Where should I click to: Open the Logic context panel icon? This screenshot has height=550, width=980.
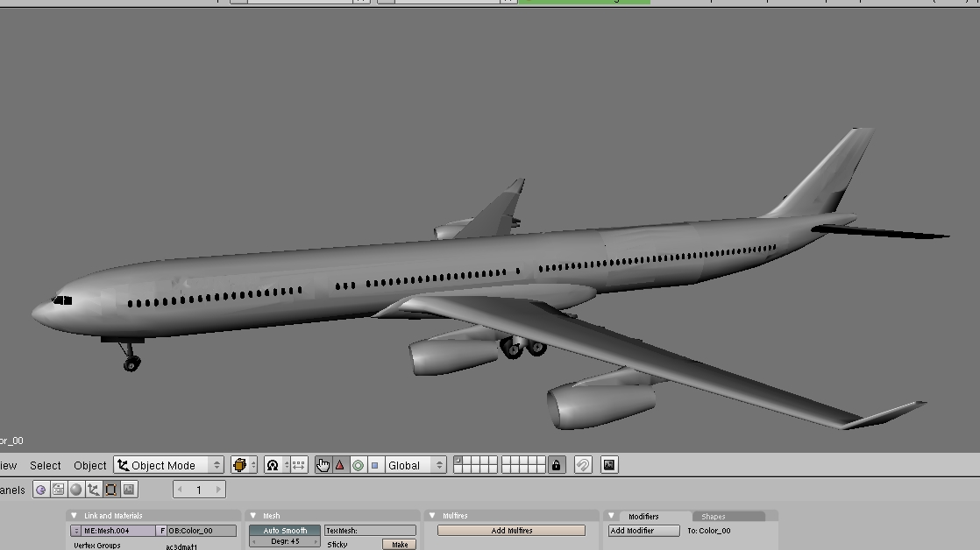coord(40,490)
